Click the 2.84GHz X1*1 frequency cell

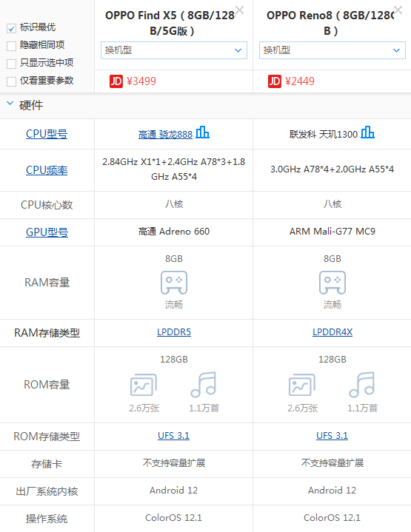[174, 169]
